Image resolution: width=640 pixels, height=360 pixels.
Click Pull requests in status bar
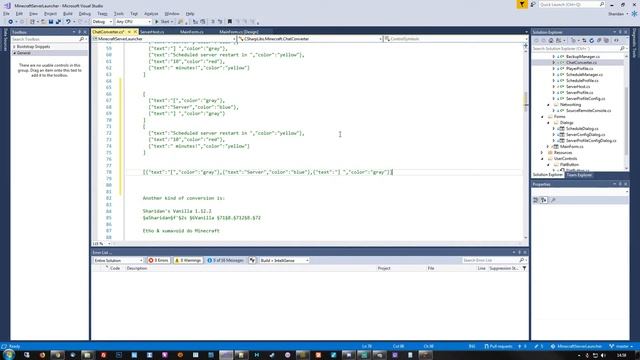(x=498, y=347)
